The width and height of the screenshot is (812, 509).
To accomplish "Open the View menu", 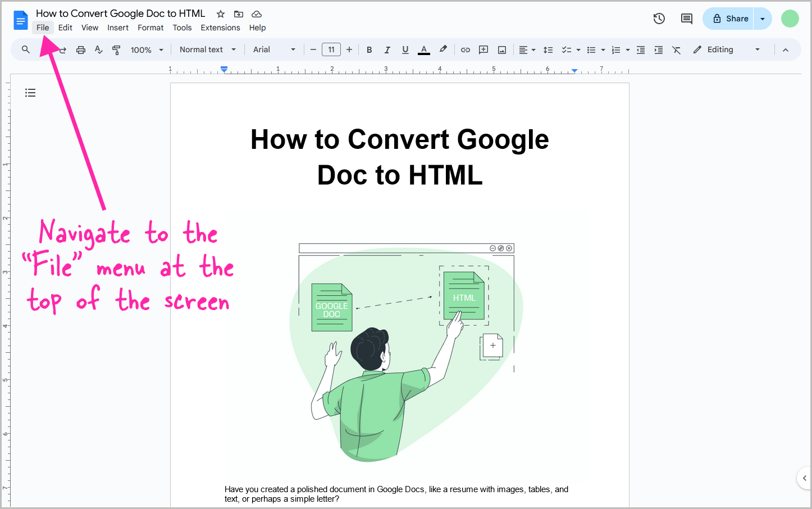I will (90, 28).
